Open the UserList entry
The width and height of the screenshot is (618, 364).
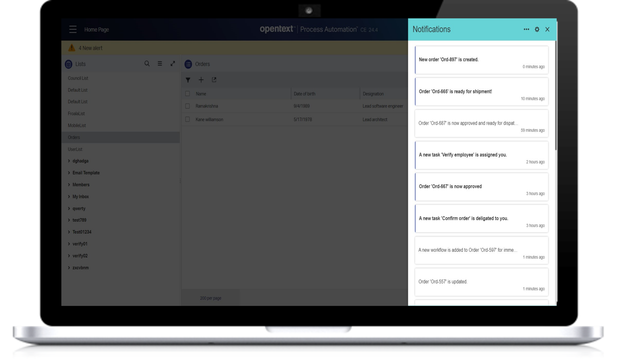[x=75, y=149]
